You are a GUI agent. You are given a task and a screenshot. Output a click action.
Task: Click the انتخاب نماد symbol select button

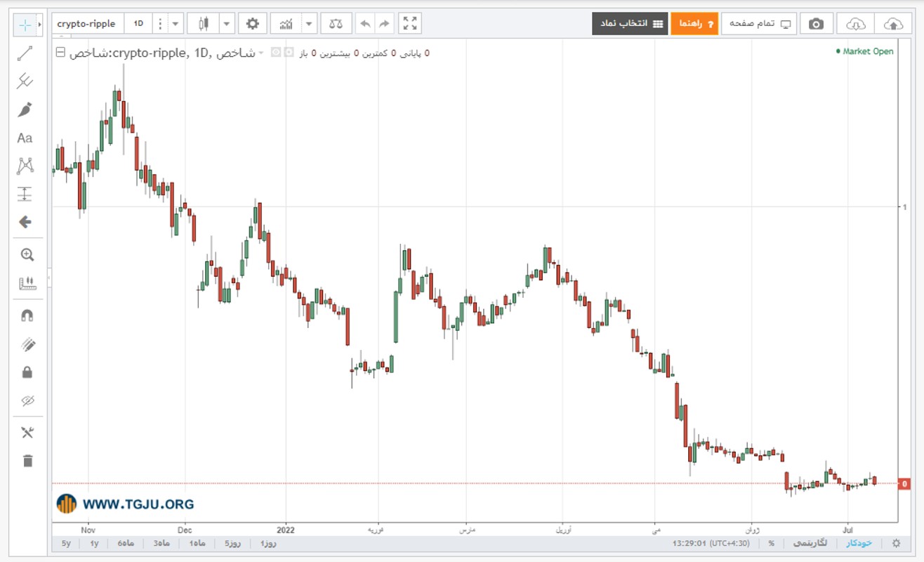628,24
